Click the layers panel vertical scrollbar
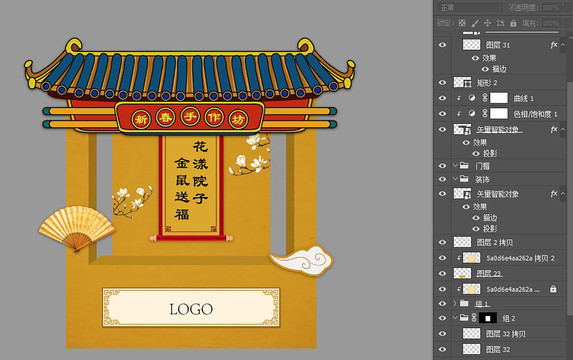Screen dimensions: 573x360 570,198
